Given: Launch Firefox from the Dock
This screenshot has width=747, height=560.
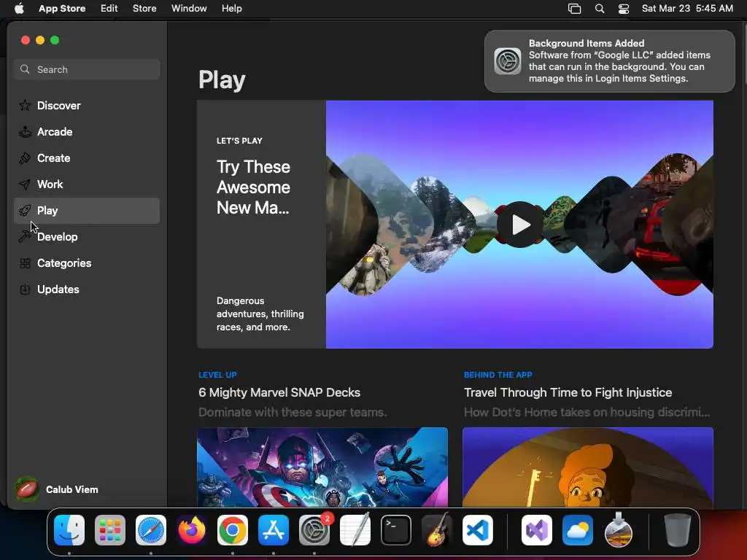Looking at the screenshot, I should pos(192,530).
